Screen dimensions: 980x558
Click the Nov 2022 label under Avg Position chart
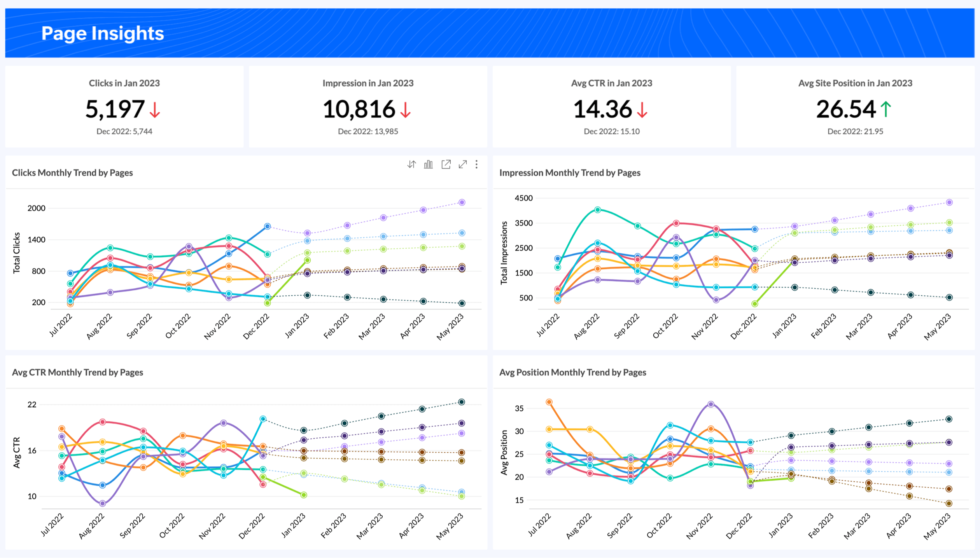(700, 527)
